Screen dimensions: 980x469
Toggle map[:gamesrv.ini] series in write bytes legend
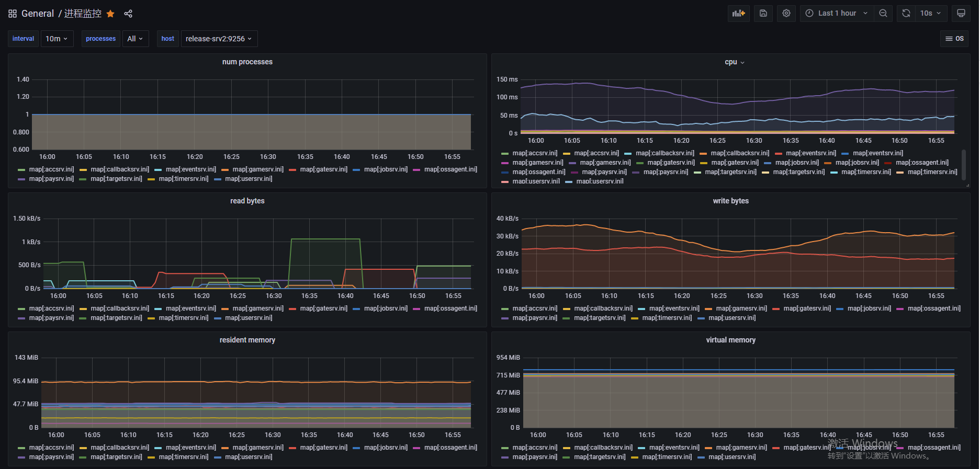pos(741,308)
